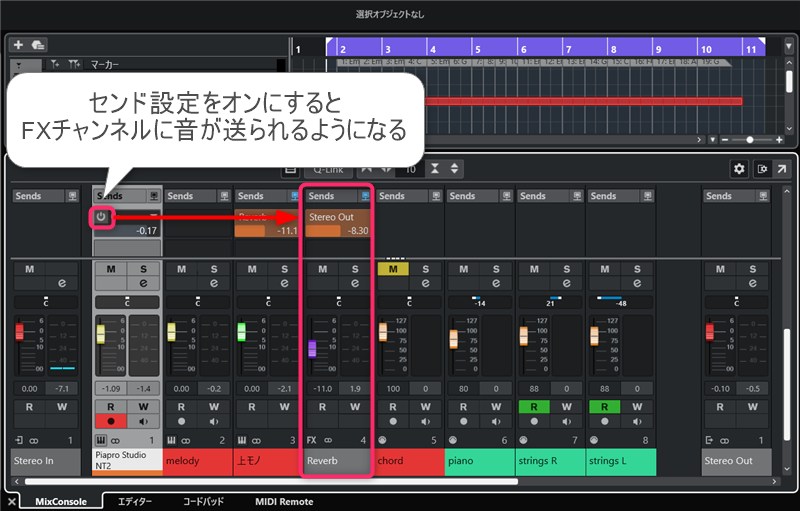Mute the Stereo In channel
800x511 pixels.
click(30, 269)
